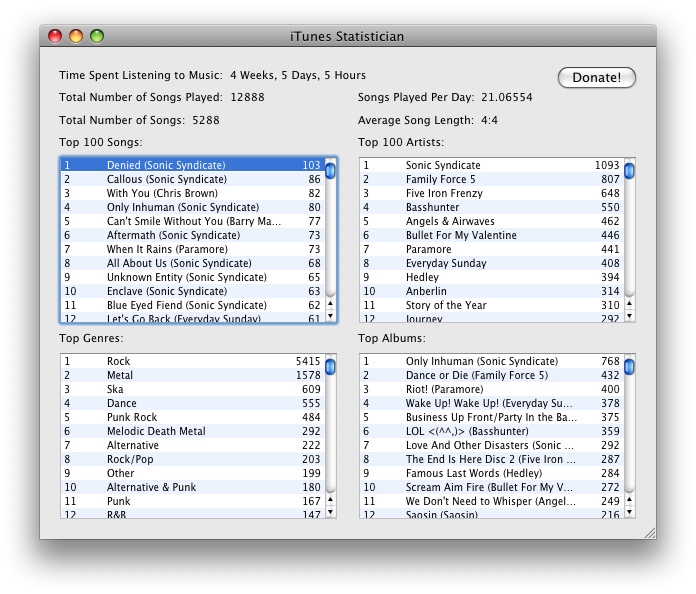The image size is (696, 594).
Task: Minimize window with the yellow button
Action: coord(76,36)
